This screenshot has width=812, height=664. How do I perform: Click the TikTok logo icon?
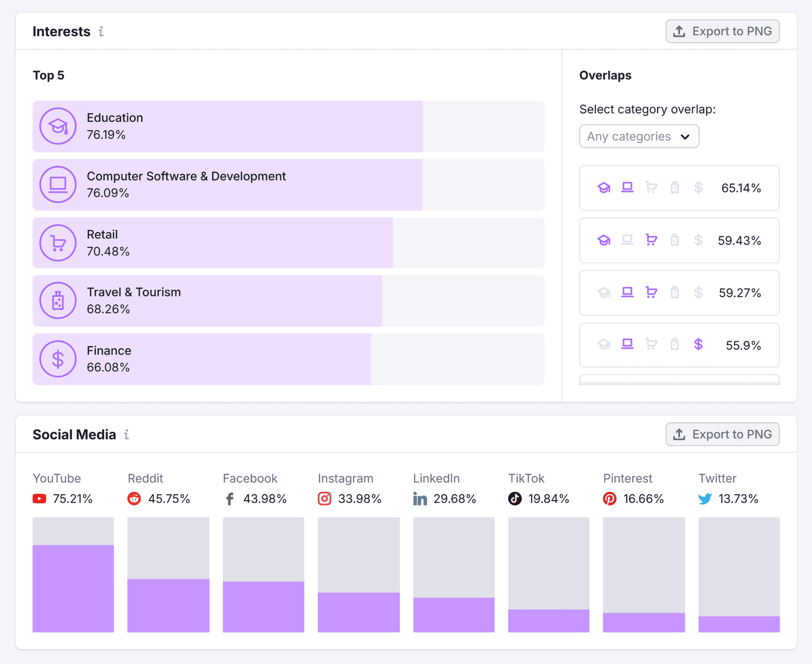click(515, 499)
